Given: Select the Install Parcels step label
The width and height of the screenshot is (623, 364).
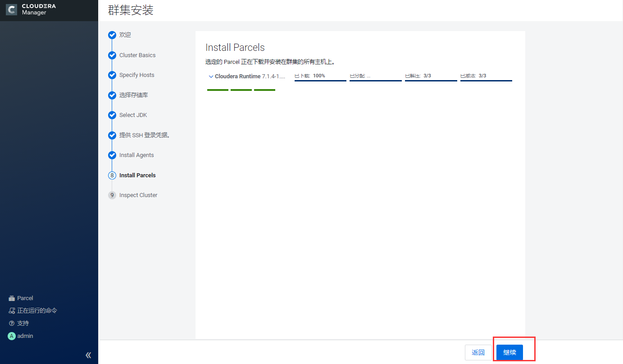Looking at the screenshot, I should pyautogui.click(x=137, y=175).
